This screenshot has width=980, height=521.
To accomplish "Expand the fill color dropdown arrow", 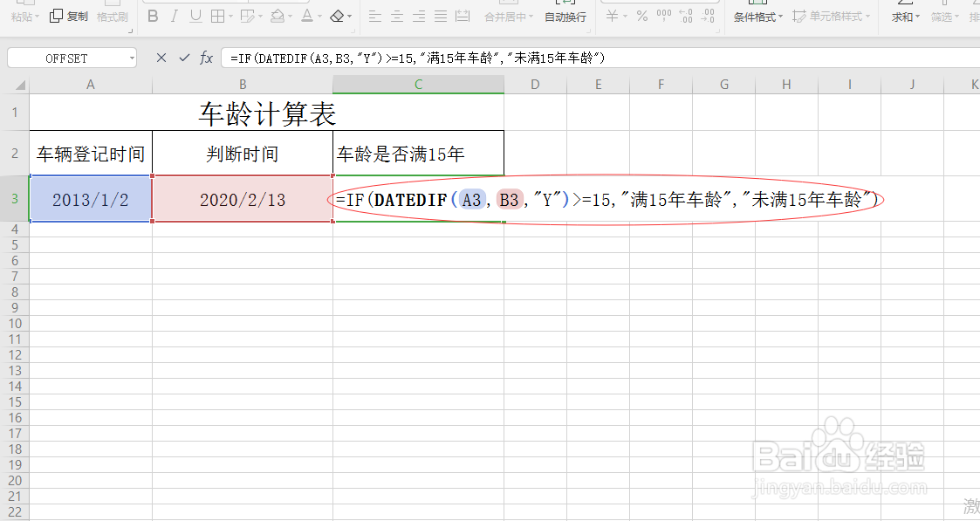I will (291, 17).
